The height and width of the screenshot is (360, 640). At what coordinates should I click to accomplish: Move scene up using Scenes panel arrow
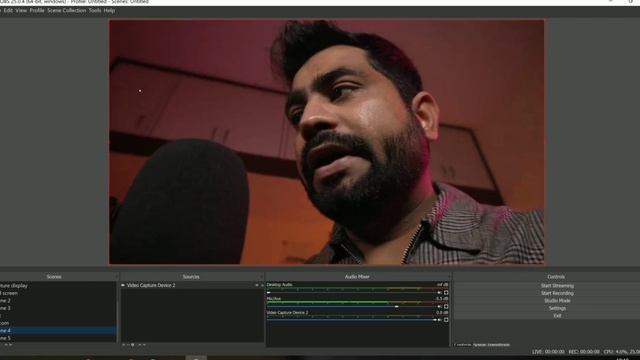tap(6, 345)
